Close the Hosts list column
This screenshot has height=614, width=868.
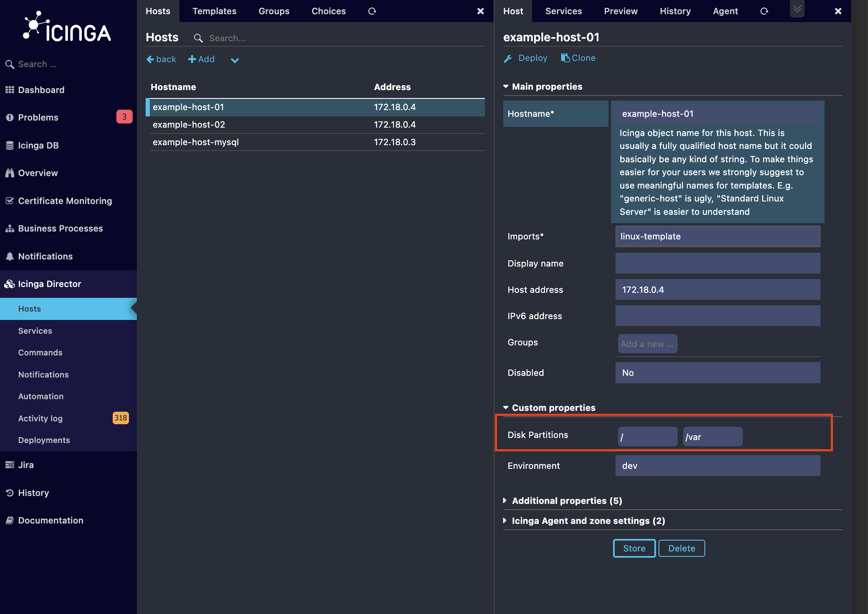click(480, 11)
